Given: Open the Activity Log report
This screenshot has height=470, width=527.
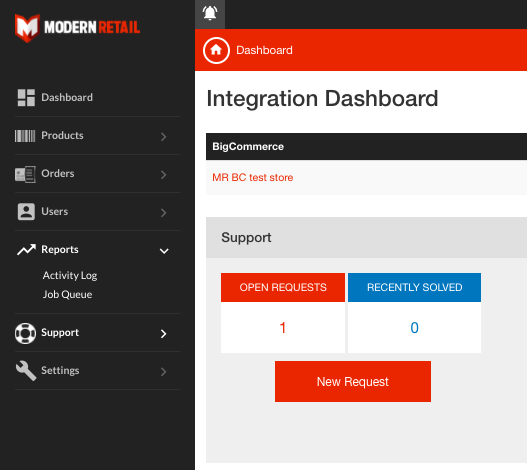Looking at the screenshot, I should pos(70,275).
